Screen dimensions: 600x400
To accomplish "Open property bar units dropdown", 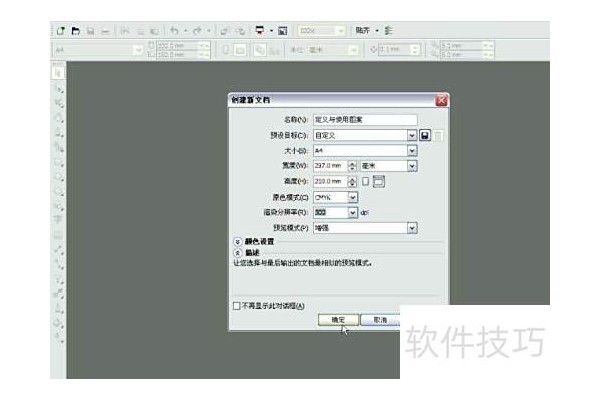I will [354, 50].
